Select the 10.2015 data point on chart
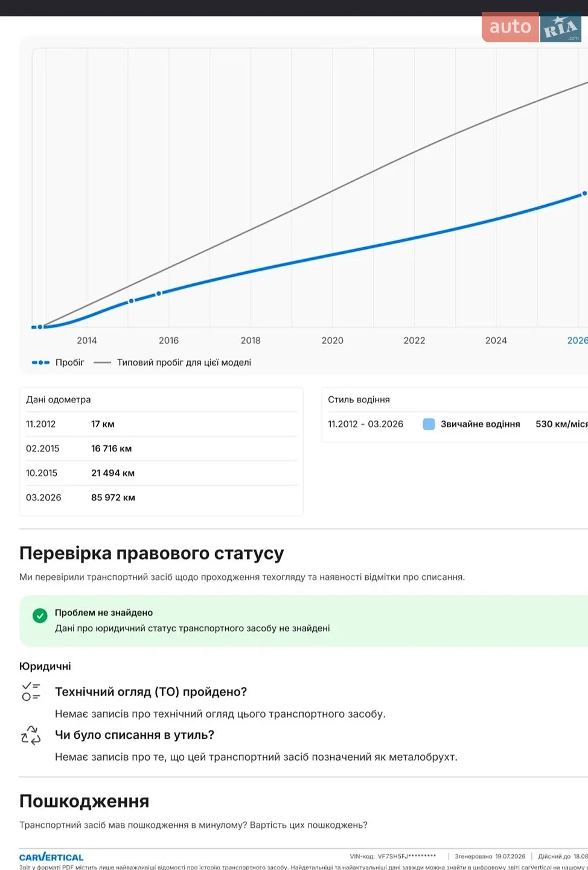This screenshot has height=870, width=588. coord(159,294)
